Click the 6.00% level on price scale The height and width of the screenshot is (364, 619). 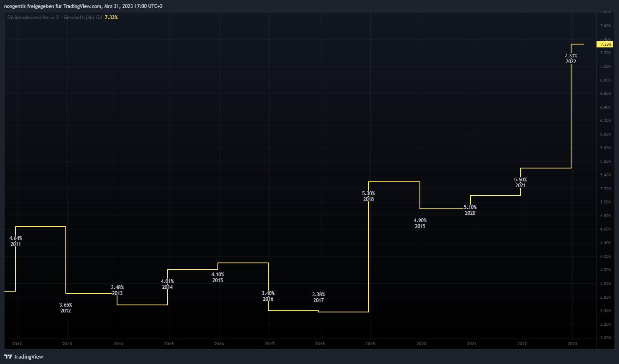pos(605,134)
